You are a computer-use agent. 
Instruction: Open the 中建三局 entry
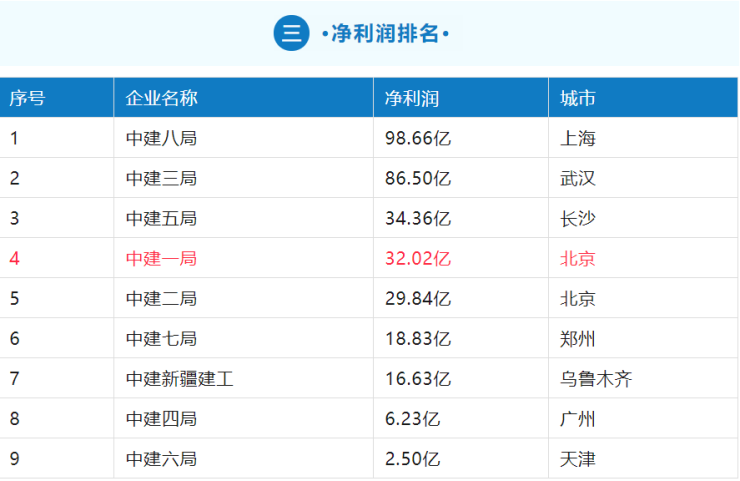click(x=161, y=178)
